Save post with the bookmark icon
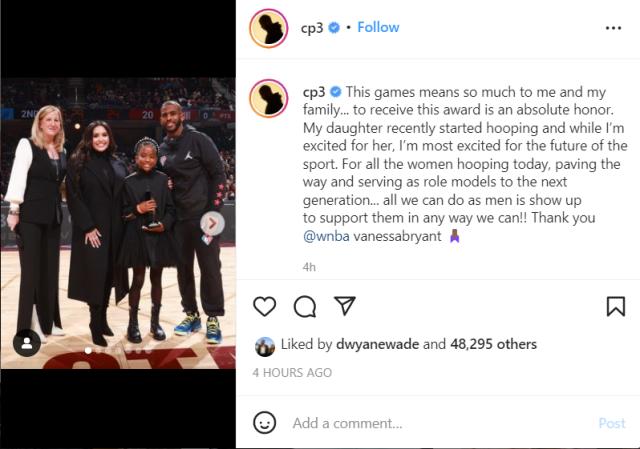This screenshot has height=449, width=640. [616, 306]
